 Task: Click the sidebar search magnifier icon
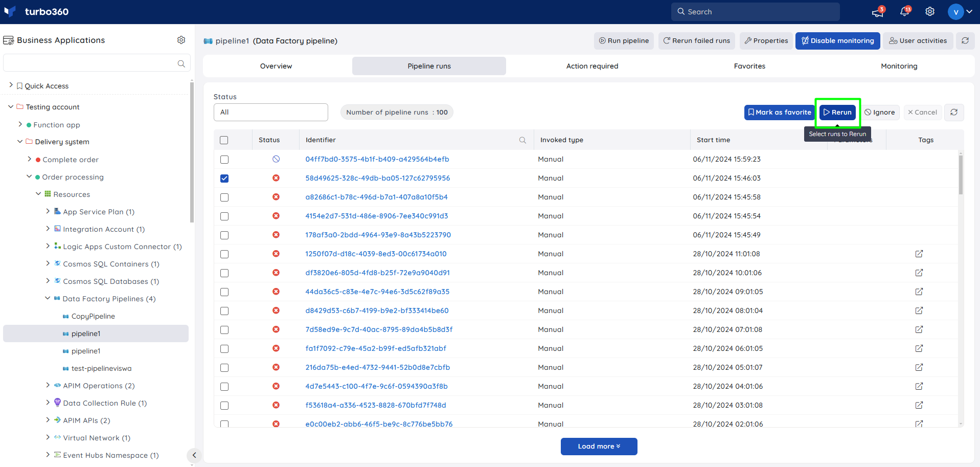[x=181, y=63]
